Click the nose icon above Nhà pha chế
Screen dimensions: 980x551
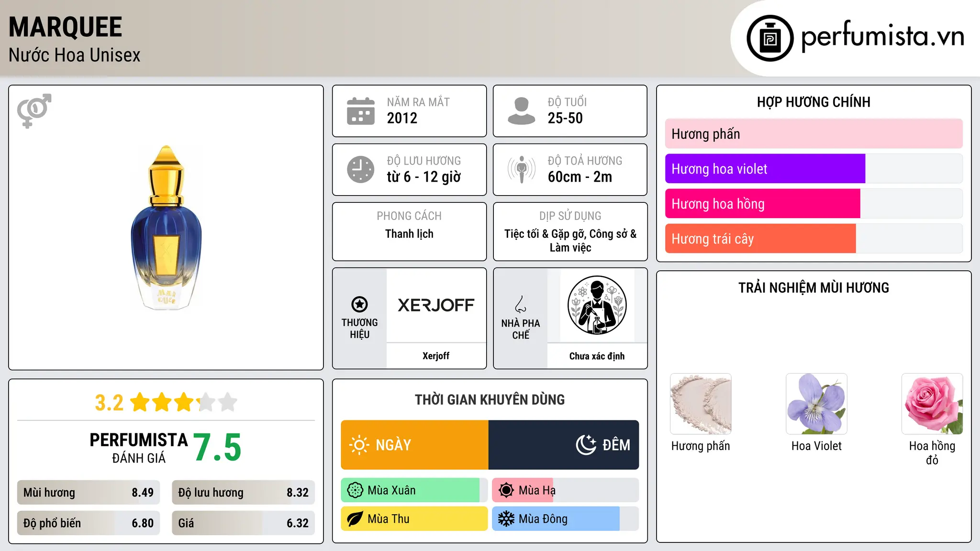521,304
